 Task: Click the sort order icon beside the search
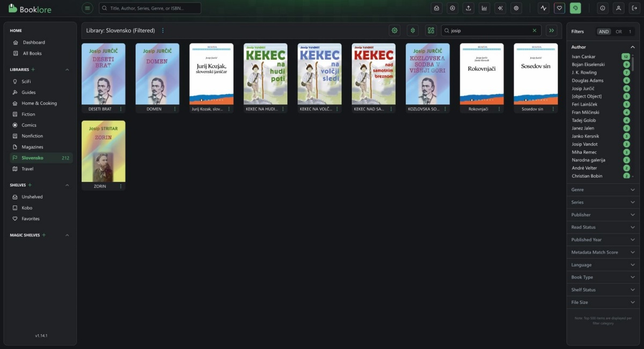pos(412,31)
